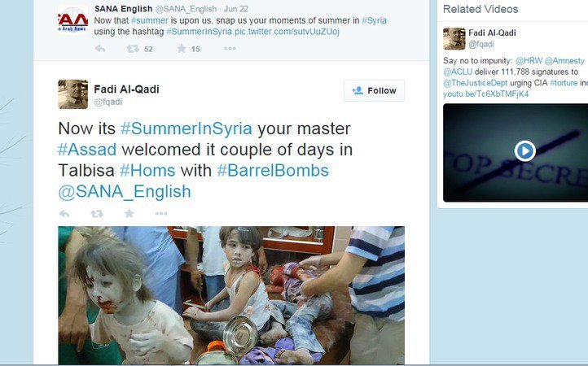Open Fadi Al-Qadi's profile picture in main tweet
The height and width of the screenshot is (366, 588).
pyautogui.click(x=73, y=94)
